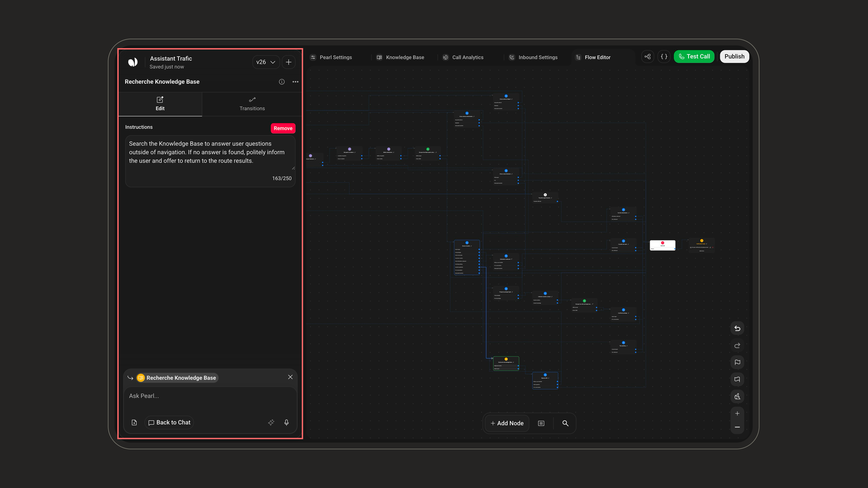Click Assistant Trafic project title
The height and width of the screenshot is (488, 868).
(171, 59)
